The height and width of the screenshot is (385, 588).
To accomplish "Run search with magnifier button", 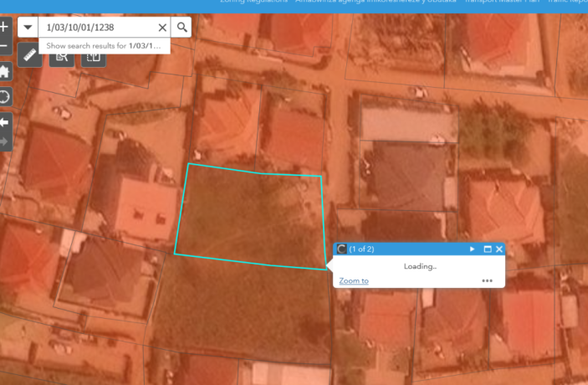I will pos(182,27).
